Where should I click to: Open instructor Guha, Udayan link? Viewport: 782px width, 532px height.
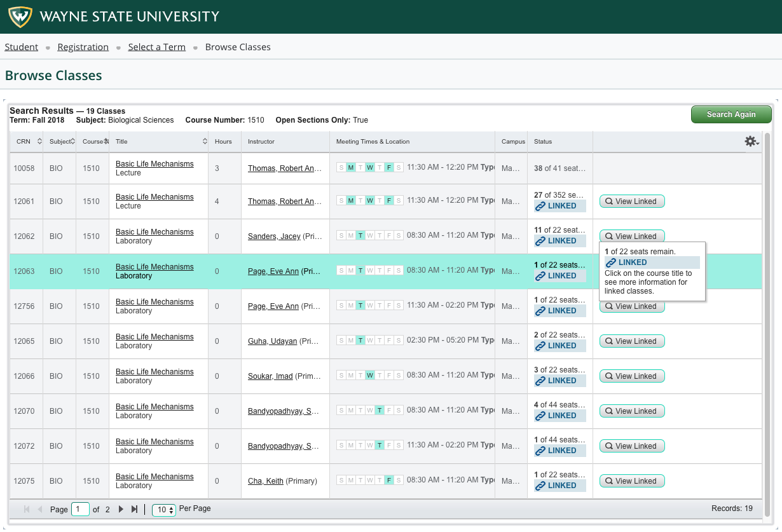[x=272, y=341]
